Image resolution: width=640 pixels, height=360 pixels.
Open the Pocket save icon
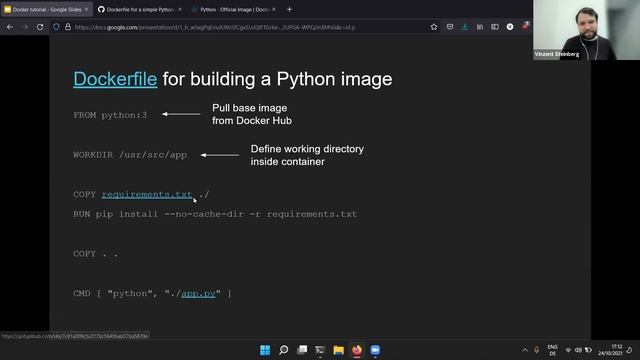[x=450, y=27]
